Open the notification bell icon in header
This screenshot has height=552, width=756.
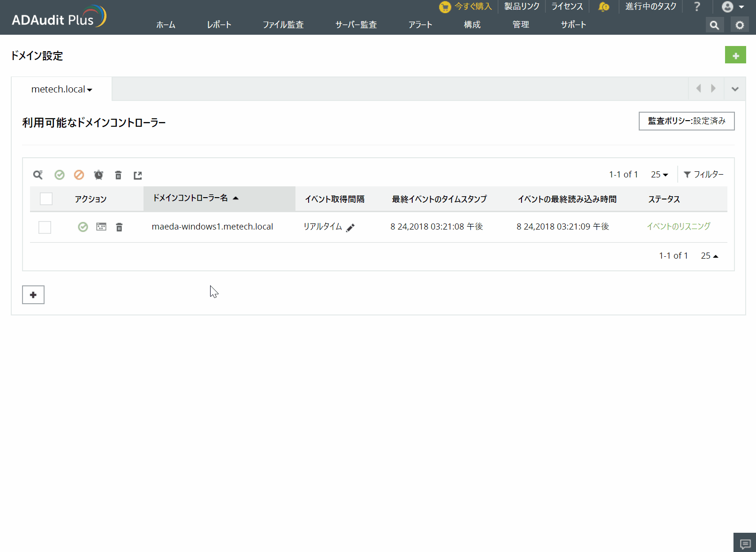pyautogui.click(x=604, y=7)
